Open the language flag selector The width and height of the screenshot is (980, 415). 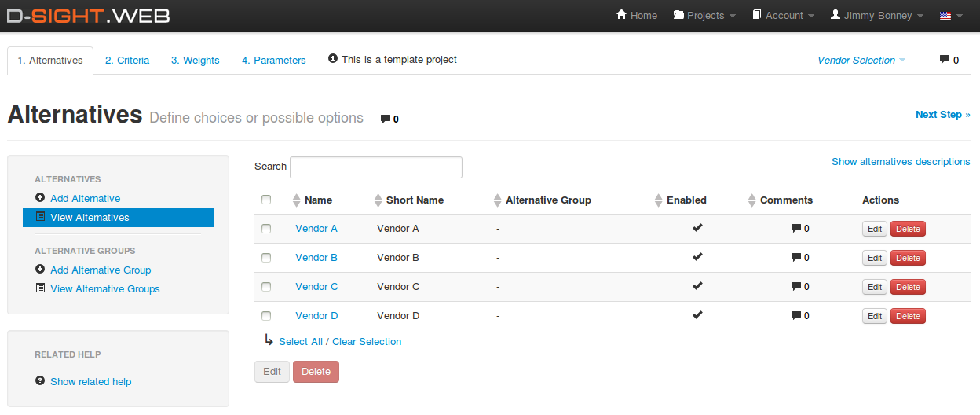coord(951,16)
